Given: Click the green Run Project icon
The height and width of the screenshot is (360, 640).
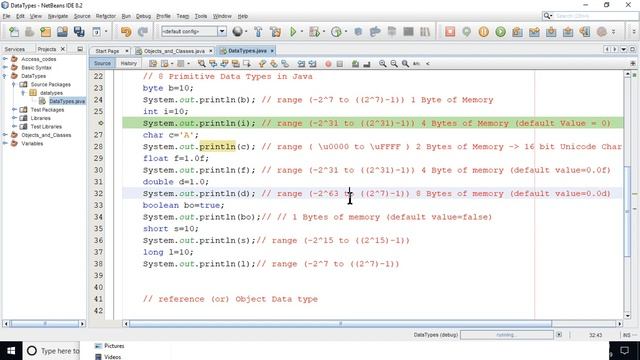Looking at the screenshot, I should pos(293,32).
